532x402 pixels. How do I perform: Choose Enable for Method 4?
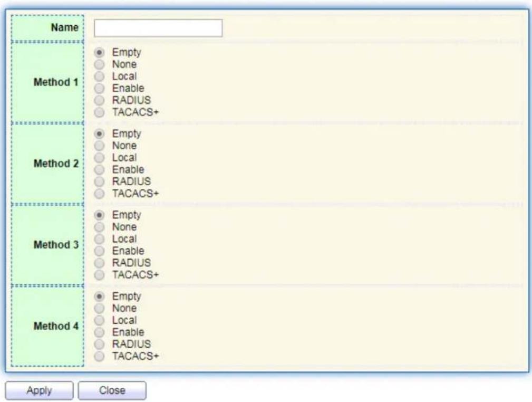pyautogui.click(x=99, y=332)
